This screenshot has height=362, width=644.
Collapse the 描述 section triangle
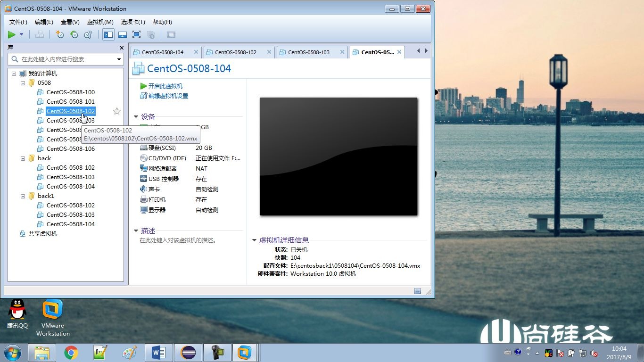tap(136, 231)
